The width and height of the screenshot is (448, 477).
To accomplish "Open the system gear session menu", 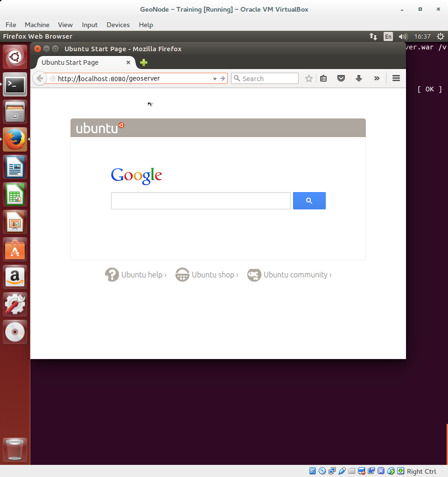I will 441,36.
